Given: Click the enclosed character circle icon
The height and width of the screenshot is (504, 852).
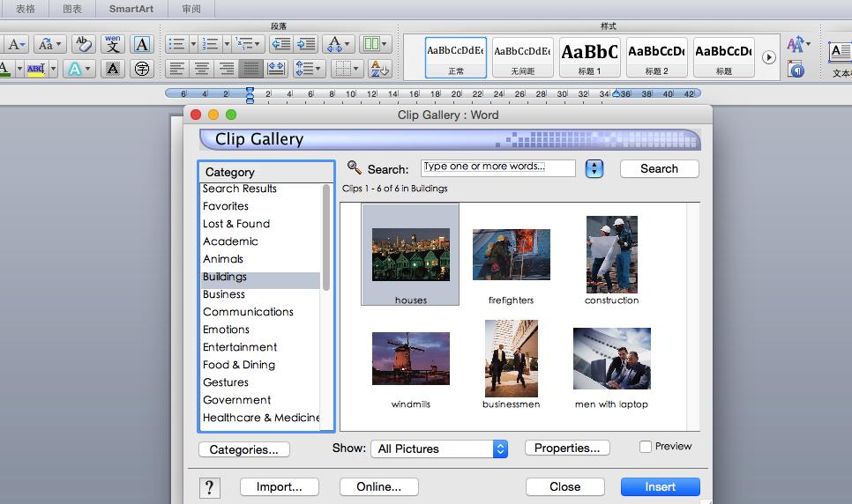Looking at the screenshot, I should [x=140, y=69].
